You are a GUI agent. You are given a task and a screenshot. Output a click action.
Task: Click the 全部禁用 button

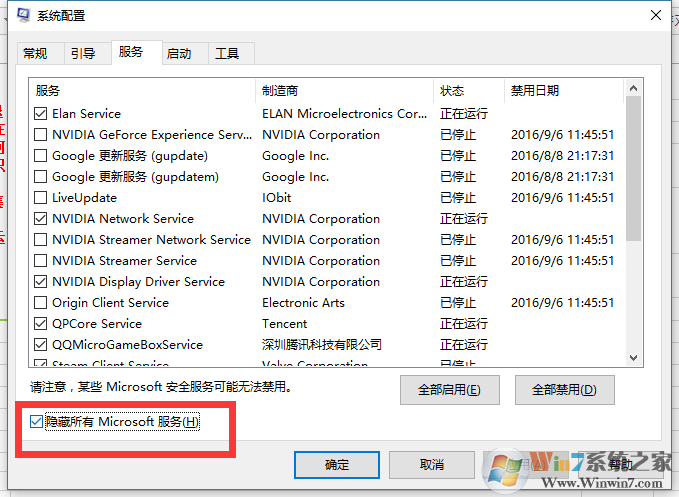click(564, 389)
